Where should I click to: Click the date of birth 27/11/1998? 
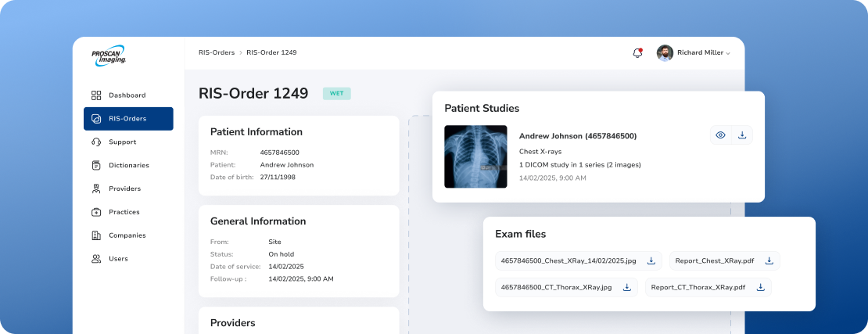click(278, 178)
